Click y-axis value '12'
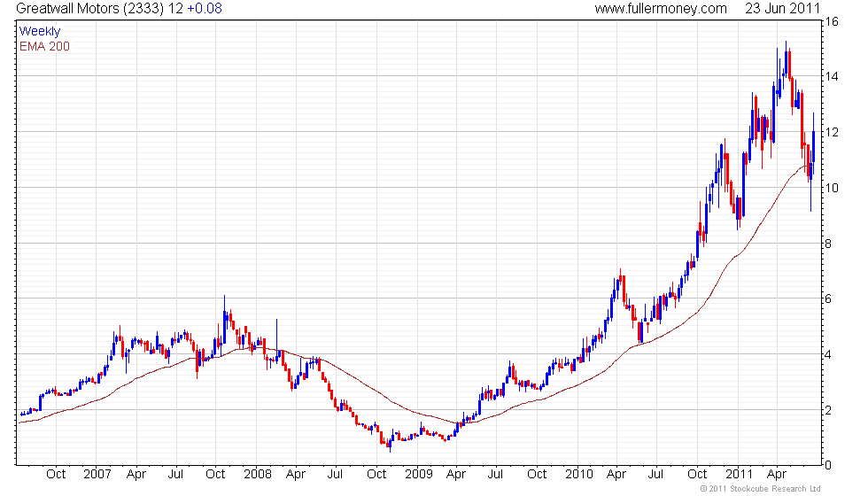Image resolution: width=868 pixels, height=496 pixels. pyautogui.click(x=832, y=132)
